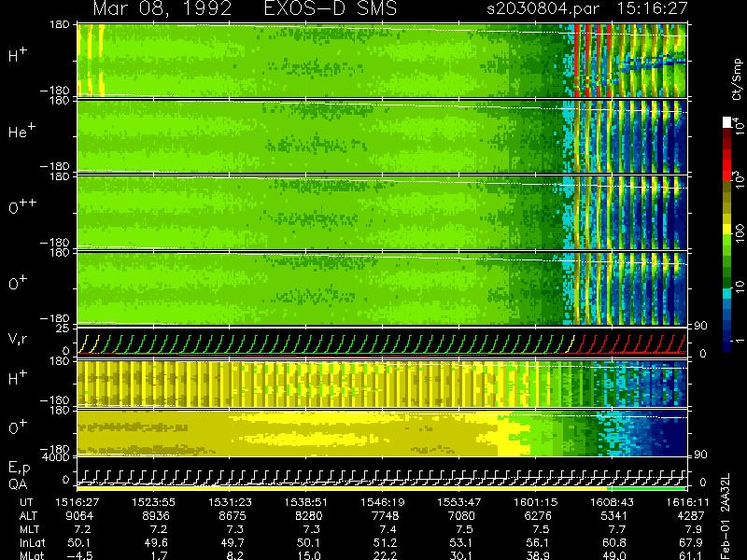This screenshot has height=560, width=747.
Task: Select the UT value "1608:43"
Action: click(x=612, y=502)
